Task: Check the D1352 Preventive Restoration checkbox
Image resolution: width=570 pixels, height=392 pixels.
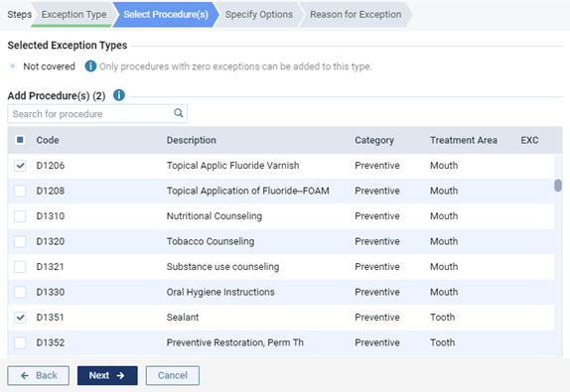Action: pos(20,342)
